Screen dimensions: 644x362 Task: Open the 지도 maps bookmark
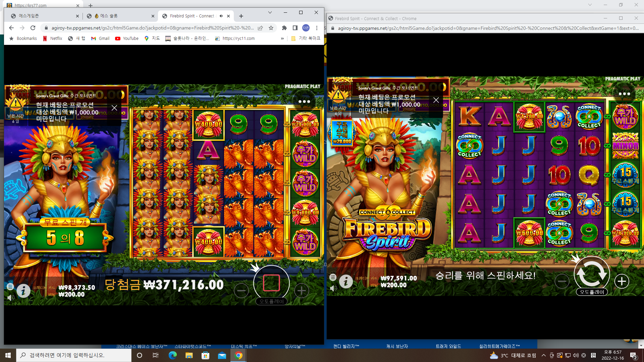click(152, 39)
